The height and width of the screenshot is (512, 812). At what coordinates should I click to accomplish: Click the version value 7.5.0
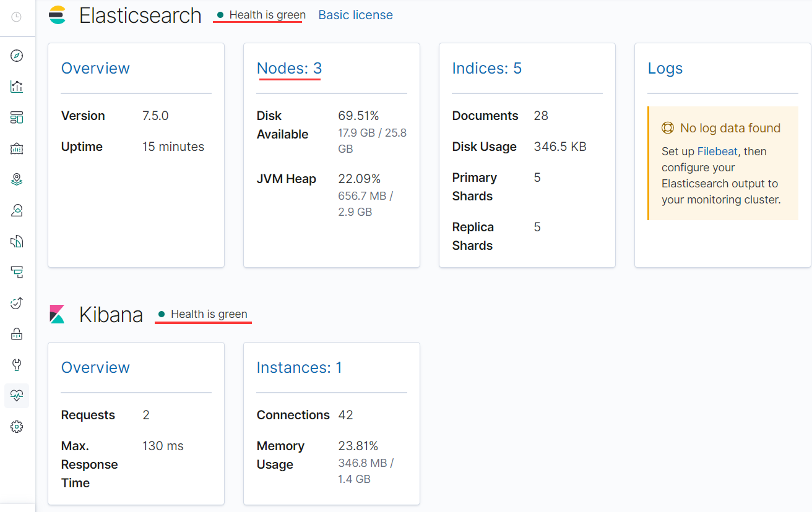[x=155, y=116]
